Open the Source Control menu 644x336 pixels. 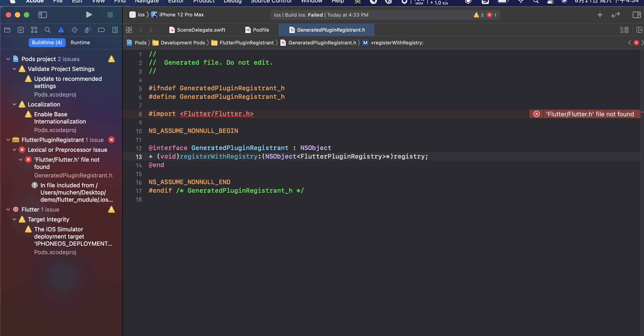point(271,2)
